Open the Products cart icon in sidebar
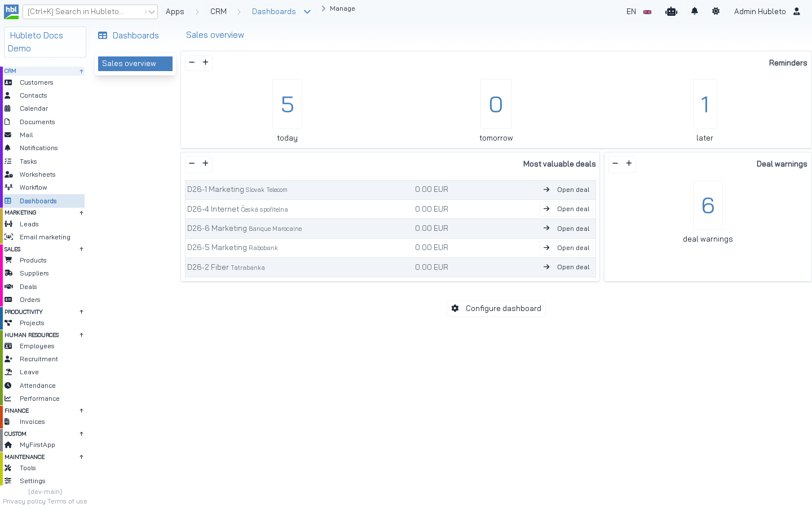 point(8,260)
